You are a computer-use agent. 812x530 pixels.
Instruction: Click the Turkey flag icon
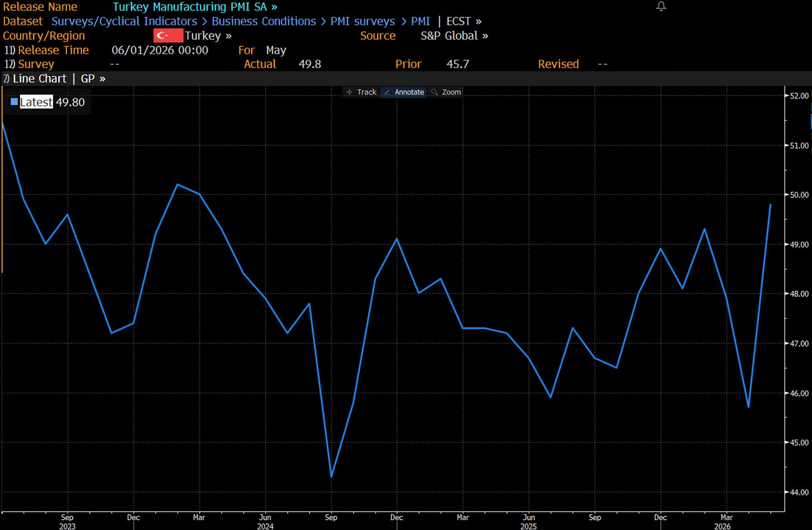tap(168, 36)
